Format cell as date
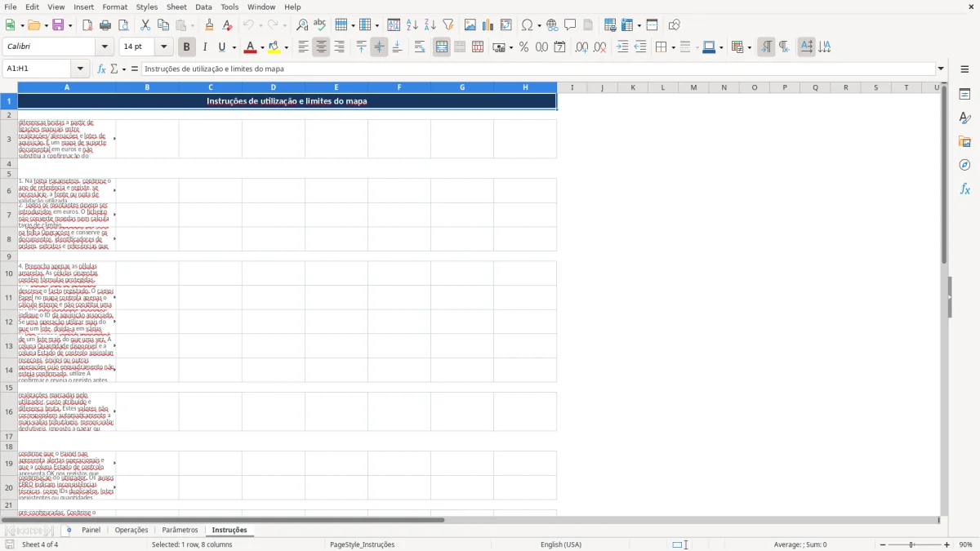Screen dimensions: 980x551 pyautogui.click(x=560, y=47)
